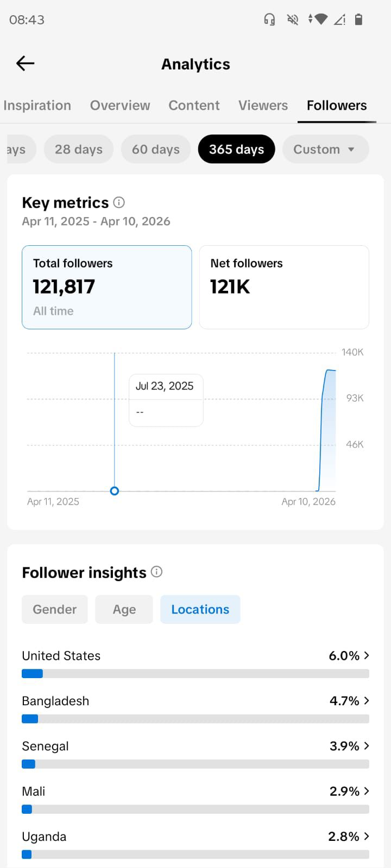Tap Follower insights info icon
This screenshot has height=868, width=391.
156,572
